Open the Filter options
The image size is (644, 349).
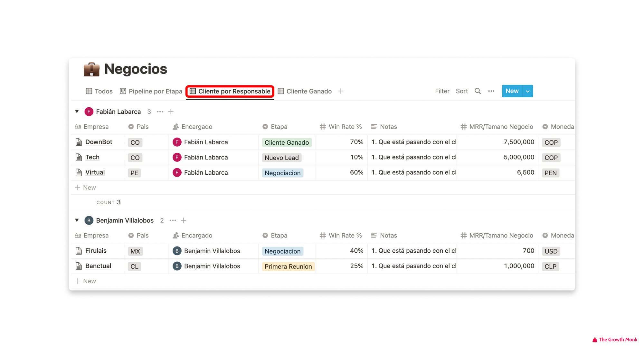442,91
